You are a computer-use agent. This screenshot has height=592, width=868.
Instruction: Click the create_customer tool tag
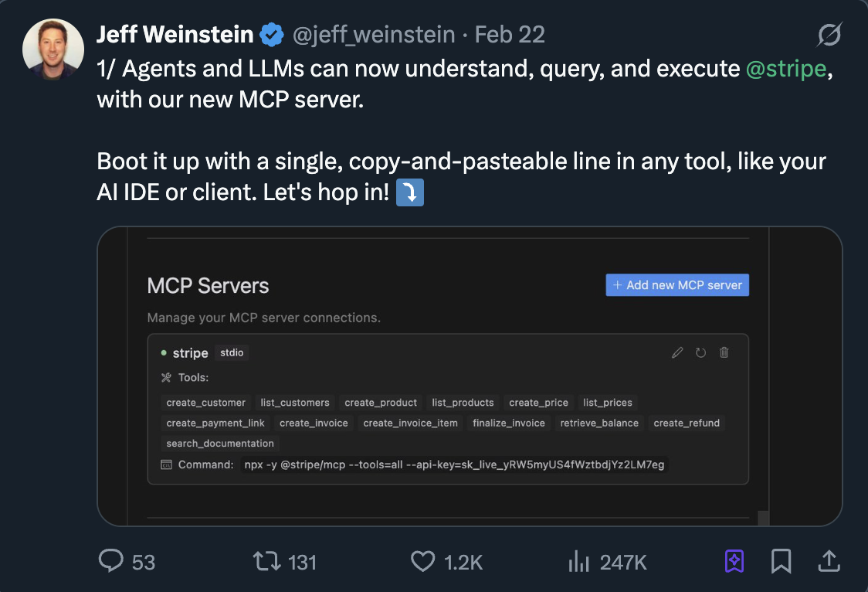[x=205, y=403]
